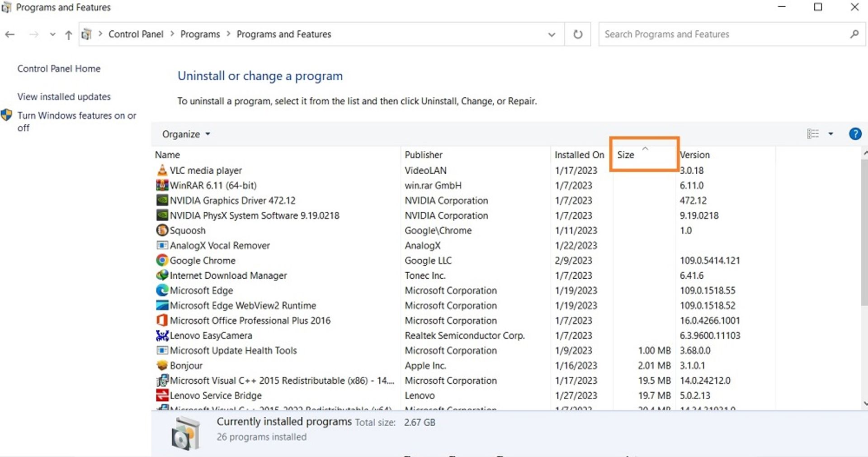
Task: Go to Control Panel Home
Action: pyautogui.click(x=59, y=69)
